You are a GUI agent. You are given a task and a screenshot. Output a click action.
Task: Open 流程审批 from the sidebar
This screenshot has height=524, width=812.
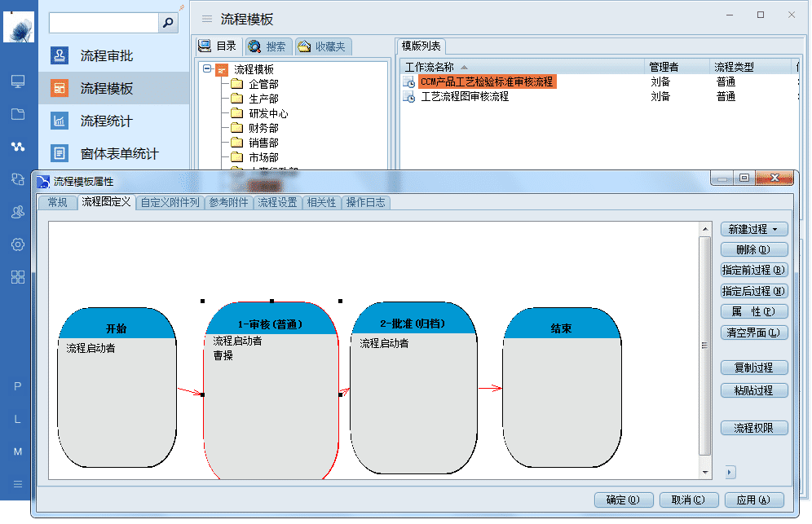tap(106, 56)
